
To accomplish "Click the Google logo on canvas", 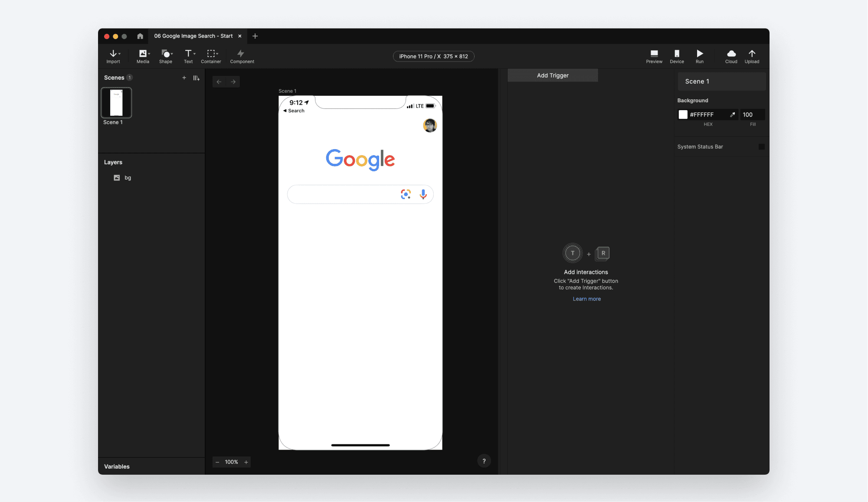I will point(360,160).
